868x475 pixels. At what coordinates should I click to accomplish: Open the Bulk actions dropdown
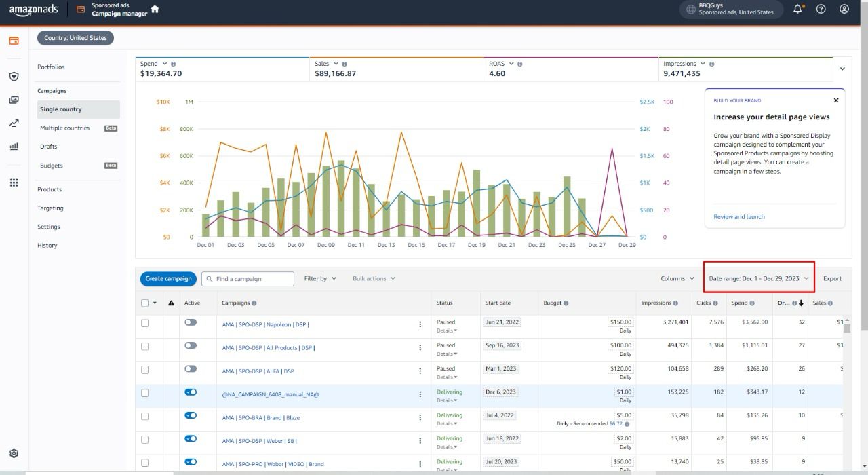click(374, 278)
